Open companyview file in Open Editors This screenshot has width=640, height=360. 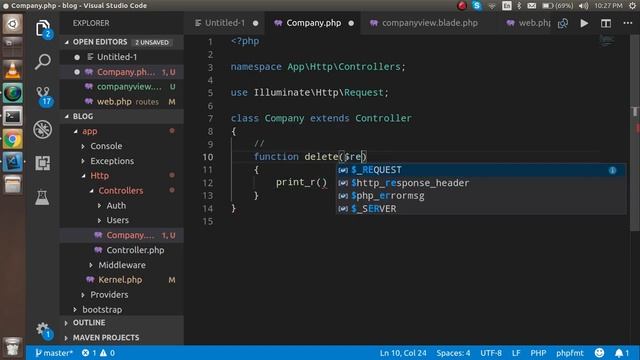122,87
